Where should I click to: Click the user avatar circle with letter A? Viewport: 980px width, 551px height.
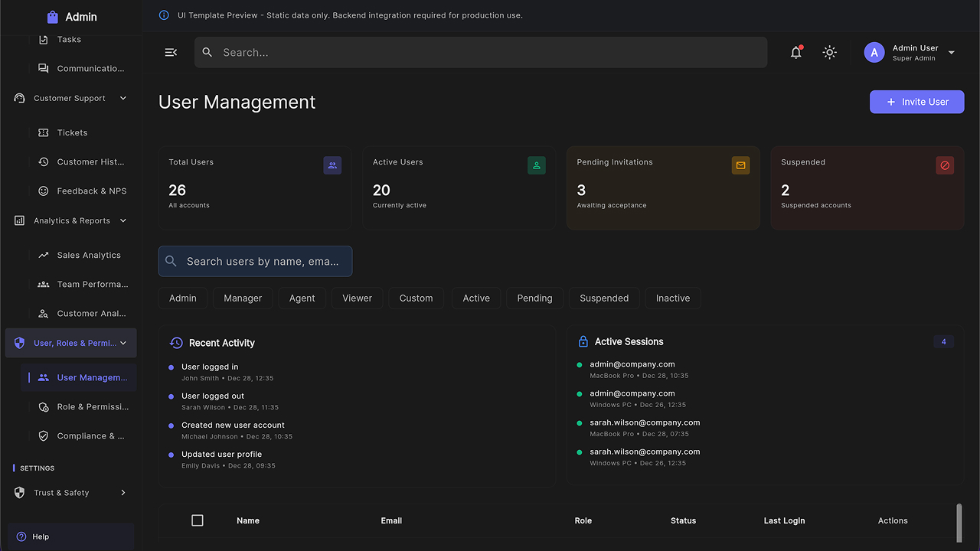[874, 52]
